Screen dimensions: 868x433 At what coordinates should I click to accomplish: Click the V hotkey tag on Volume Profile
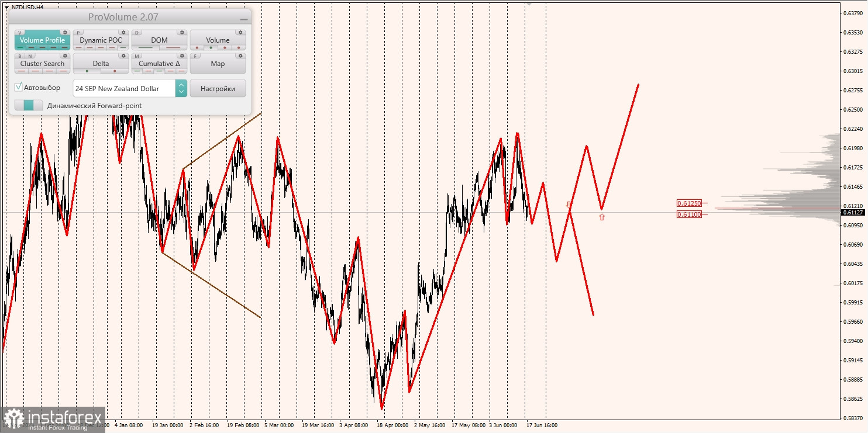[19, 33]
